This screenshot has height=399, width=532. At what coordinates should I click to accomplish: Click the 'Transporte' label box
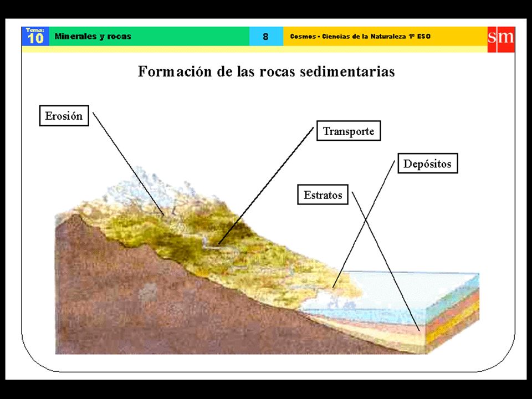pos(349,131)
